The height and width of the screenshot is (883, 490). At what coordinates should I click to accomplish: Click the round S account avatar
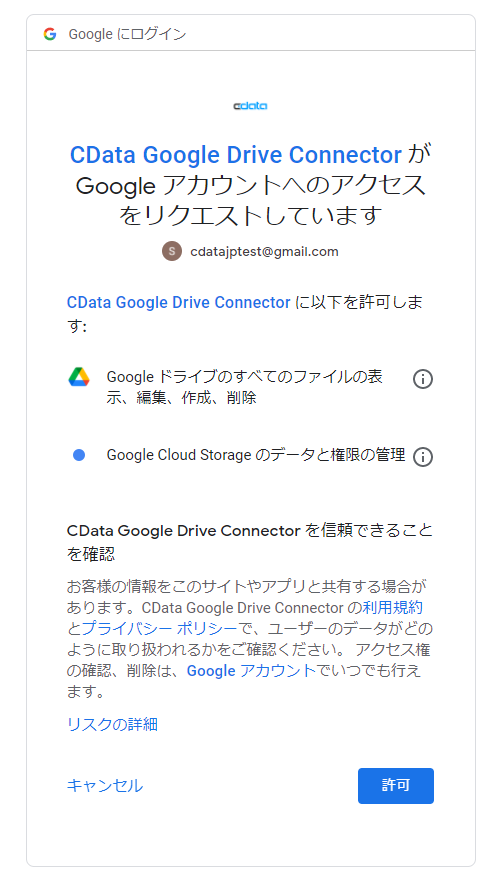pyautogui.click(x=172, y=251)
